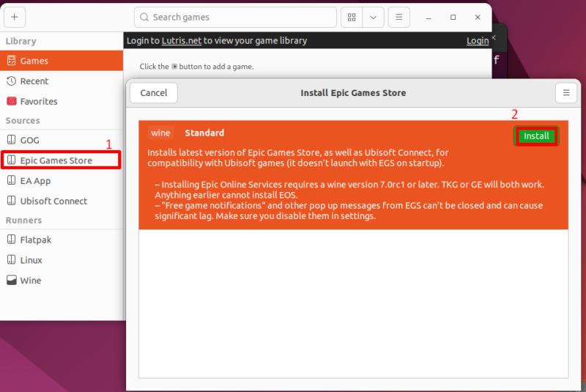The image size is (586, 392).
Task: Select the GOG source
Action: (62, 140)
